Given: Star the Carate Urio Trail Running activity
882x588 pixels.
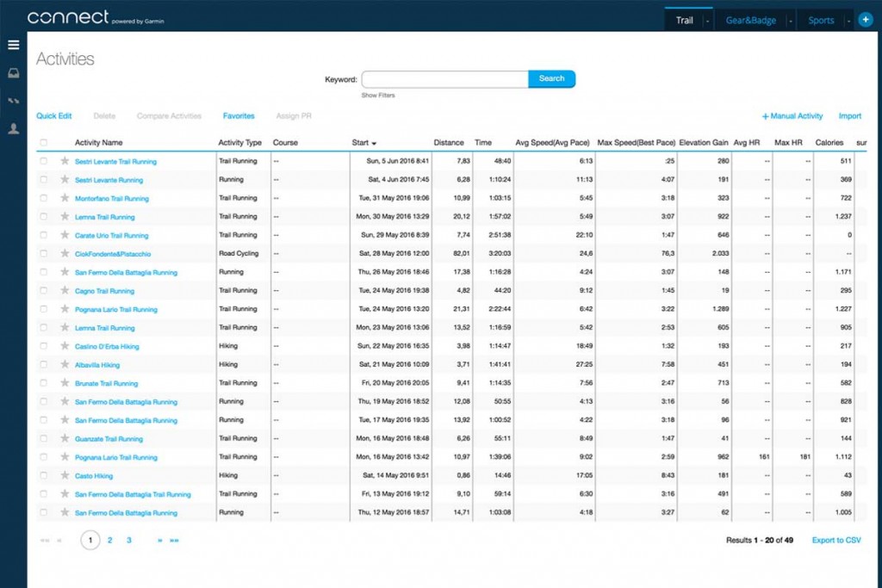Looking at the screenshot, I should tap(65, 235).
